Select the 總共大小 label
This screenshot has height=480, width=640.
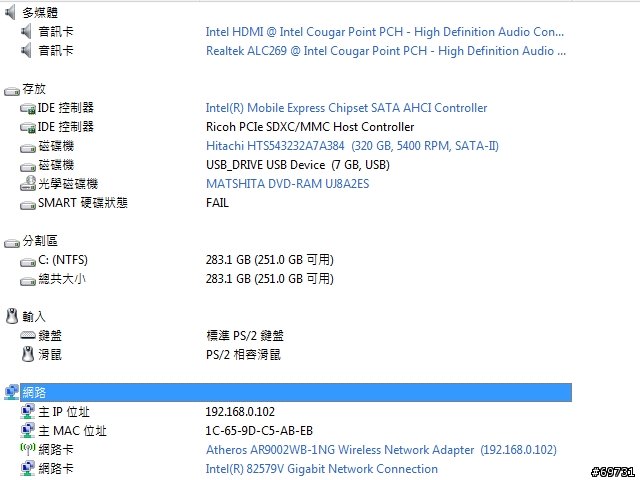click(62, 279)
